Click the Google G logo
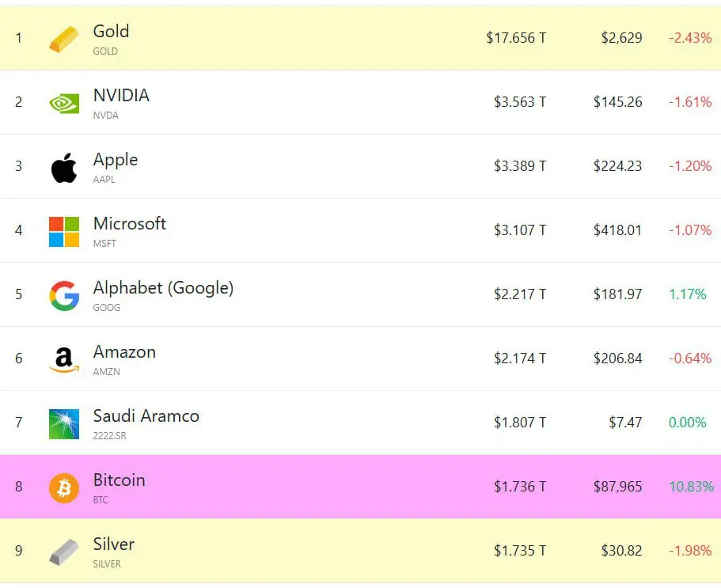Image resolution: width=721 pixels, height=588 pixels. 64,296
